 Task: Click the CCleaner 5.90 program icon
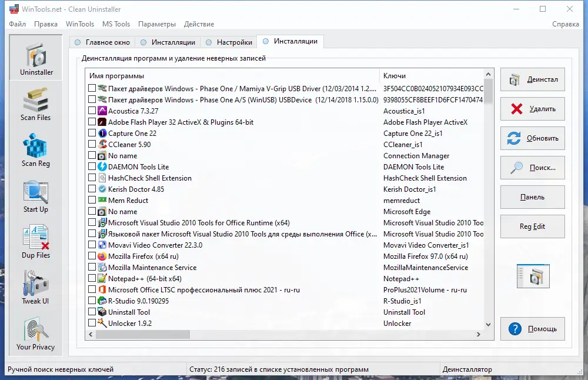(x=102, y=144)
